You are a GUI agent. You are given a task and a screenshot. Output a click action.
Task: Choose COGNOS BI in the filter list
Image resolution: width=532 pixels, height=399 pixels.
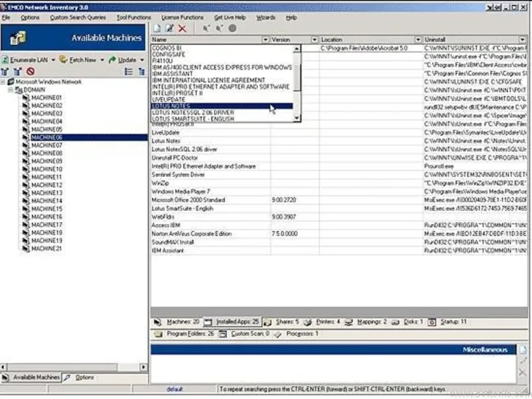(x=222, y=48)
